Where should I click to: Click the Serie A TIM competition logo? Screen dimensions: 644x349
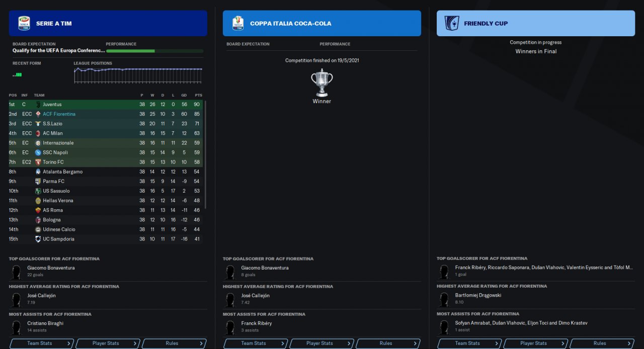pos(24,23)
